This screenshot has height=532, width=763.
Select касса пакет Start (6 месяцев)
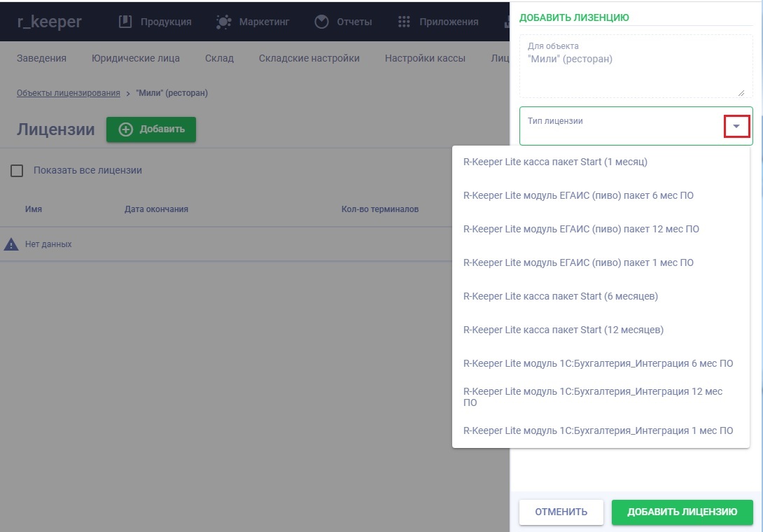601,296
